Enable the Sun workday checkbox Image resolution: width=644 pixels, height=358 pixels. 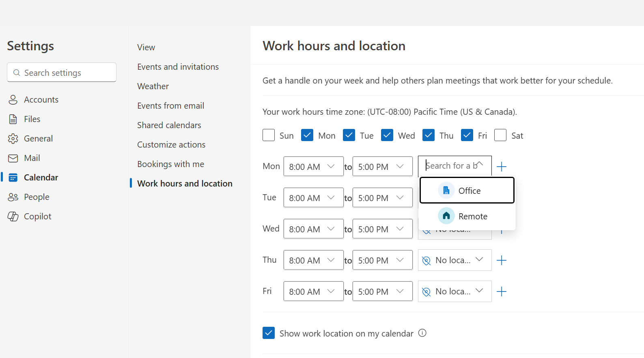269,135
